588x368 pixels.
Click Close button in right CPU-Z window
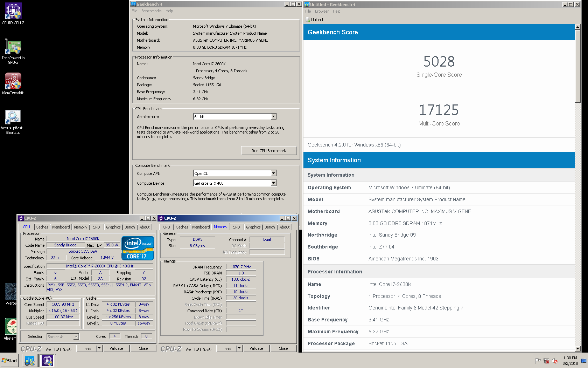283,348
